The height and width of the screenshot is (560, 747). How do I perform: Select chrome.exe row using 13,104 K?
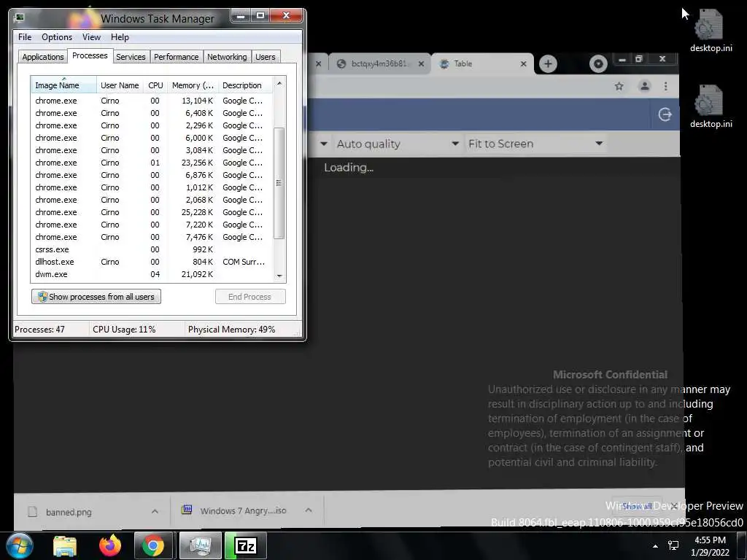point(152,101)
